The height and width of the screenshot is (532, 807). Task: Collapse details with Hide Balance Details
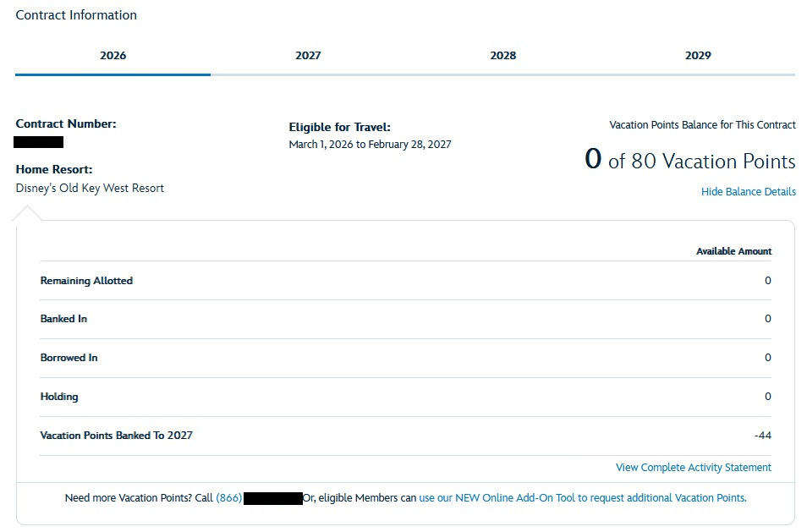pos(749,191)
